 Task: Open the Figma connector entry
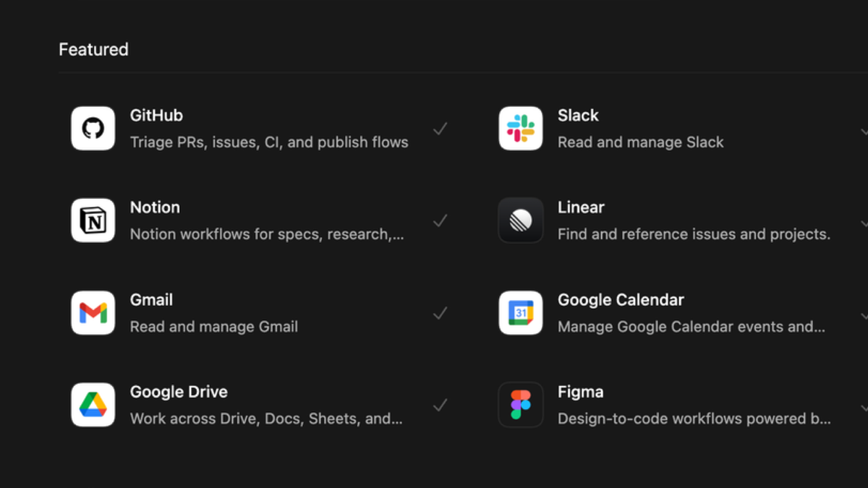tap(581, 391)
